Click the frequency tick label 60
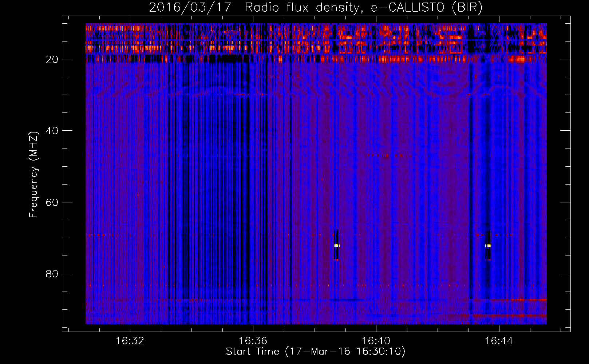 (x=52, y=202)
